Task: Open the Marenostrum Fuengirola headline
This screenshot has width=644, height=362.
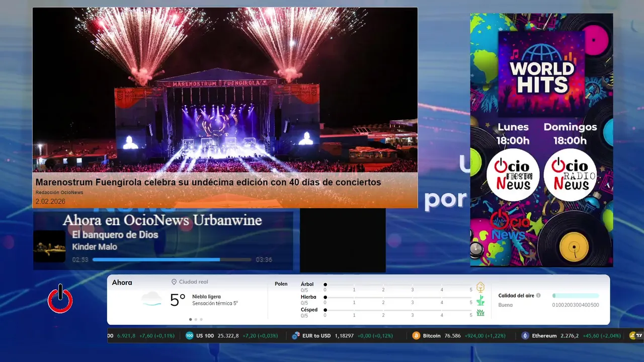Action: 208,182
